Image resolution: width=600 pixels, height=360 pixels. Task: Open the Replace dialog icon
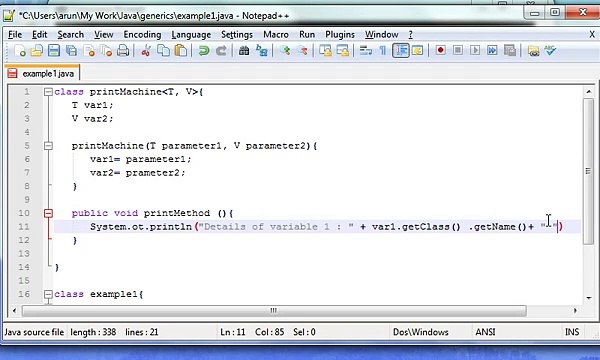[262, 50]
